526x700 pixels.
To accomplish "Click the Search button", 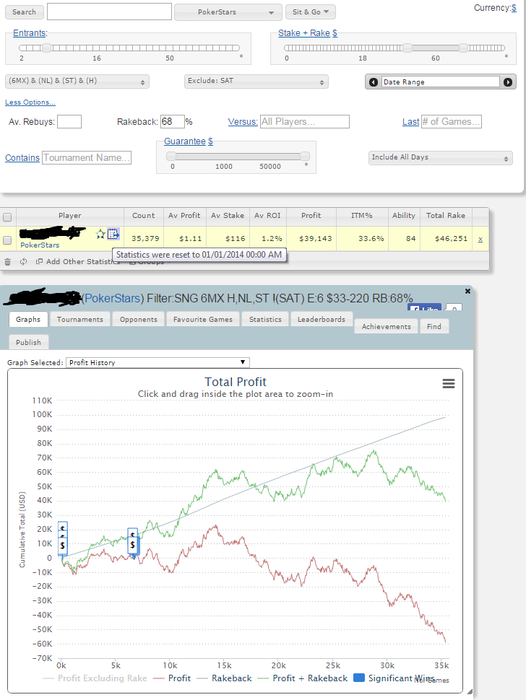I will [24, 12].
